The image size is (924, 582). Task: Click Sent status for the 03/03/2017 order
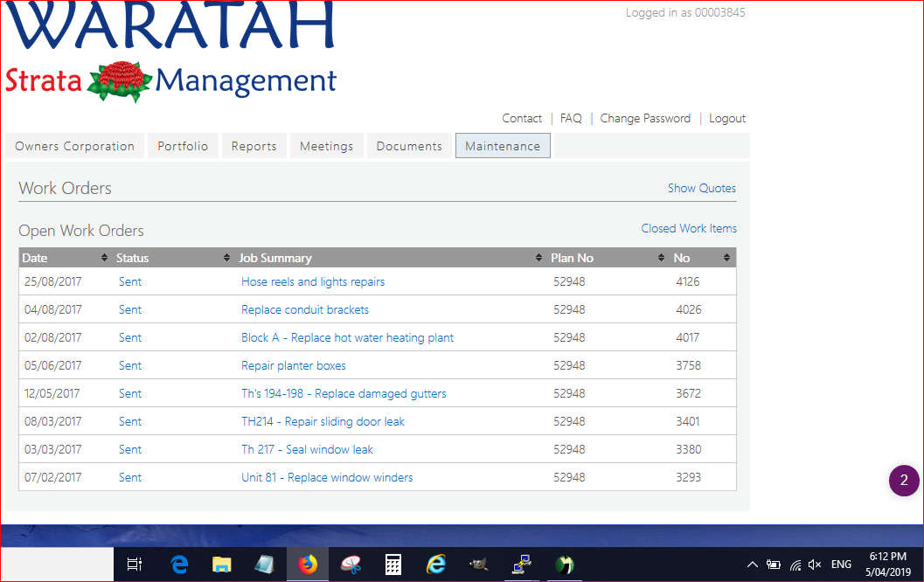pyautogui.click(x=130, y=449)
